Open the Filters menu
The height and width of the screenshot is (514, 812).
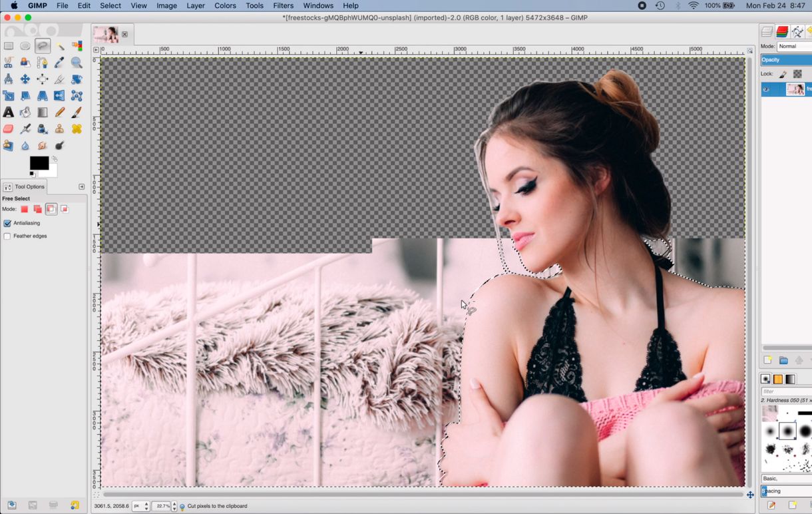(283, 5)
